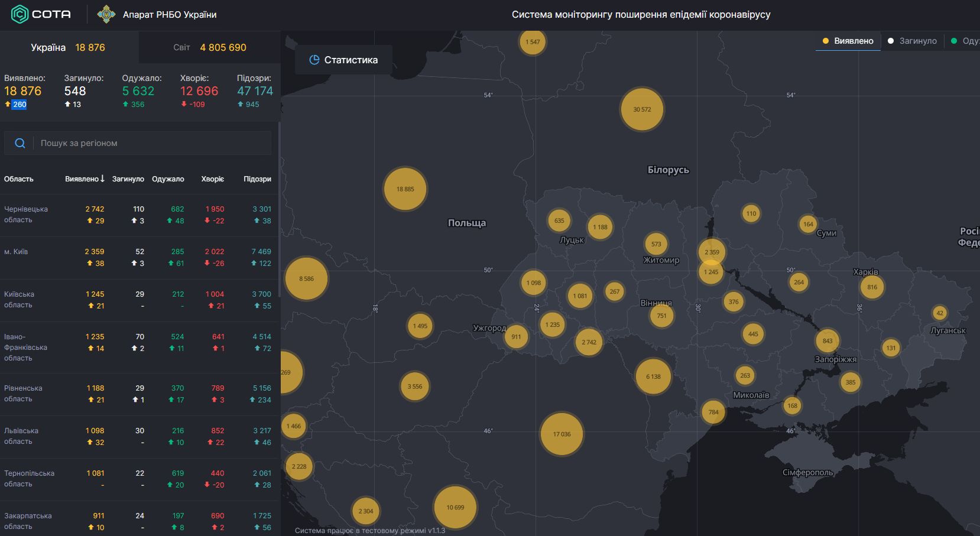This screenshot has width=980, height=536.
Task: Click the Статистика pie chart icon
Action: tap(314, 60)
